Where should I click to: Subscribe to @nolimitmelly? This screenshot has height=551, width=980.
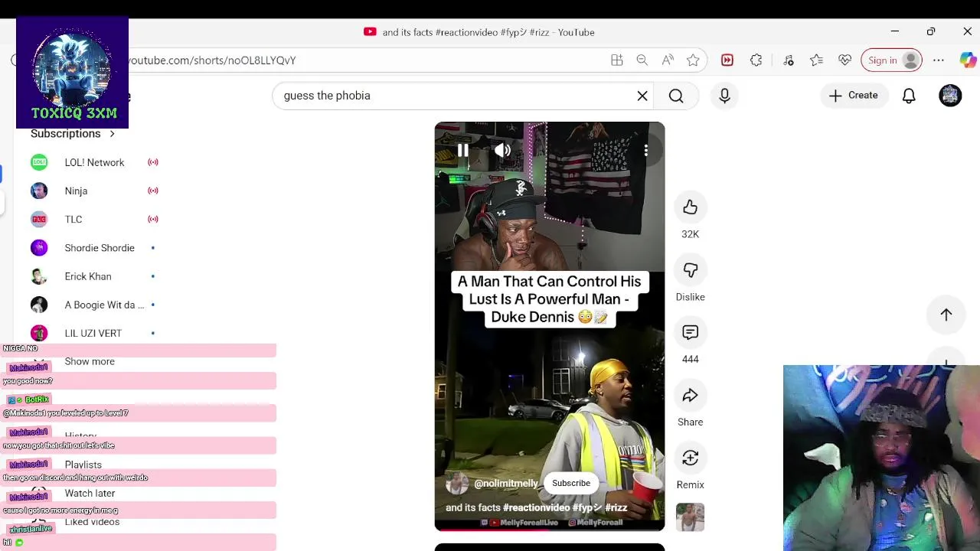coord(571,483)
